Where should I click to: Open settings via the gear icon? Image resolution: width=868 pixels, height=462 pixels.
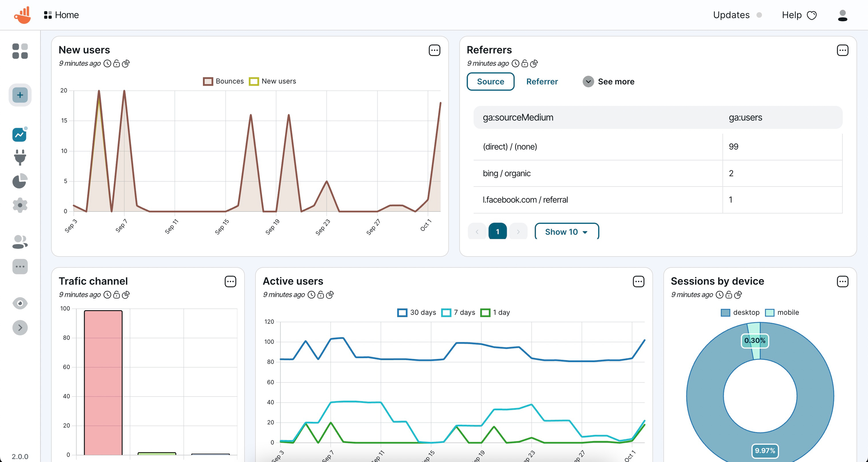point(20,205)
